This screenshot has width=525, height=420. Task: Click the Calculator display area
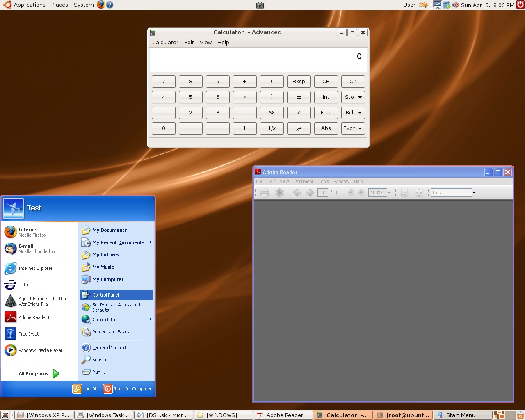tap(258, 60)
